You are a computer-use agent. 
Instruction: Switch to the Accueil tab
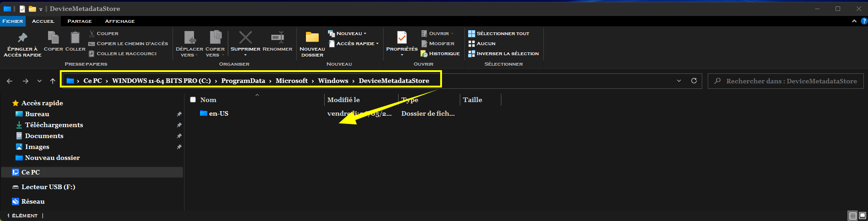(x=43, y=21)
